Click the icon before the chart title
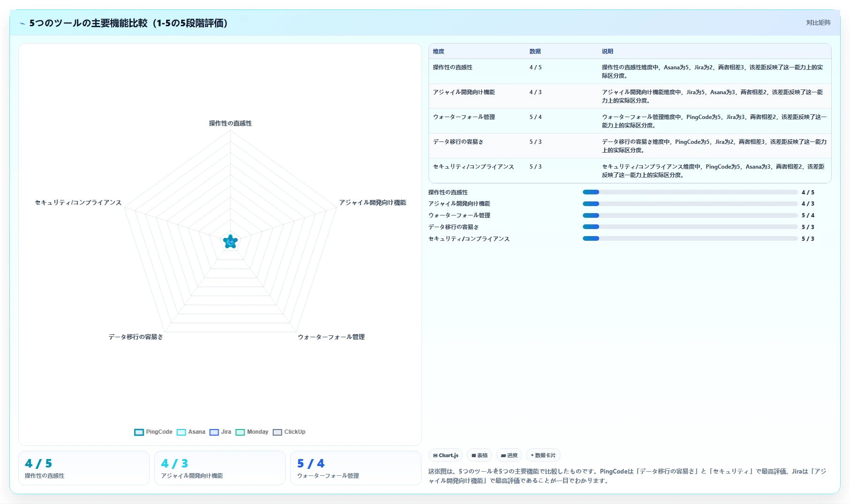The image size is (850, 504). coord(22,23)
